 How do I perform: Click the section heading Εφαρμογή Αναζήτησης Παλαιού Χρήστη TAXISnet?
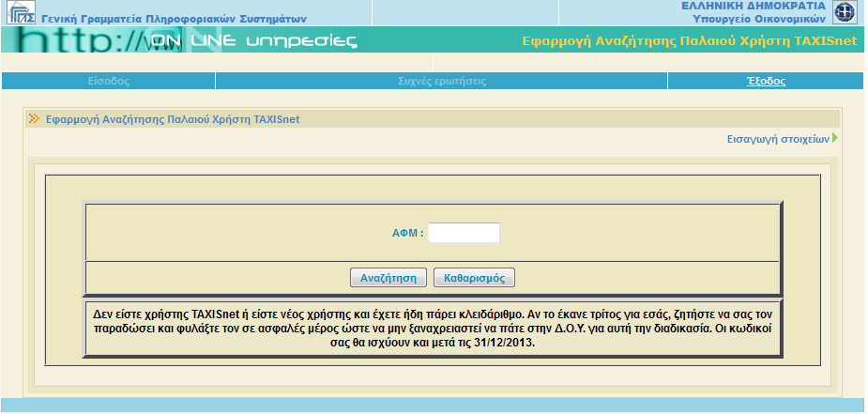pos(173,119)
